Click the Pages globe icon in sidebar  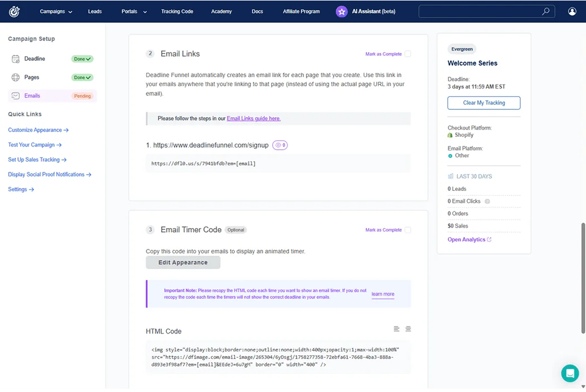click(x=15, y=77)
